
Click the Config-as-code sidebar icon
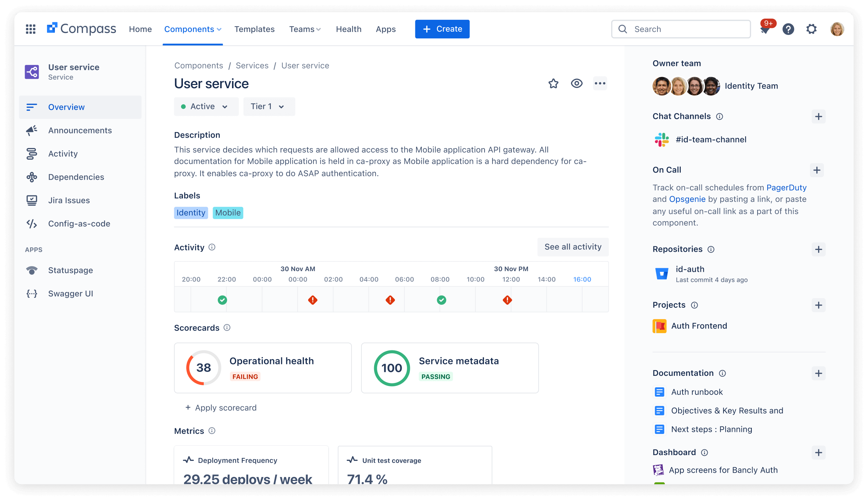click(33, 223)
